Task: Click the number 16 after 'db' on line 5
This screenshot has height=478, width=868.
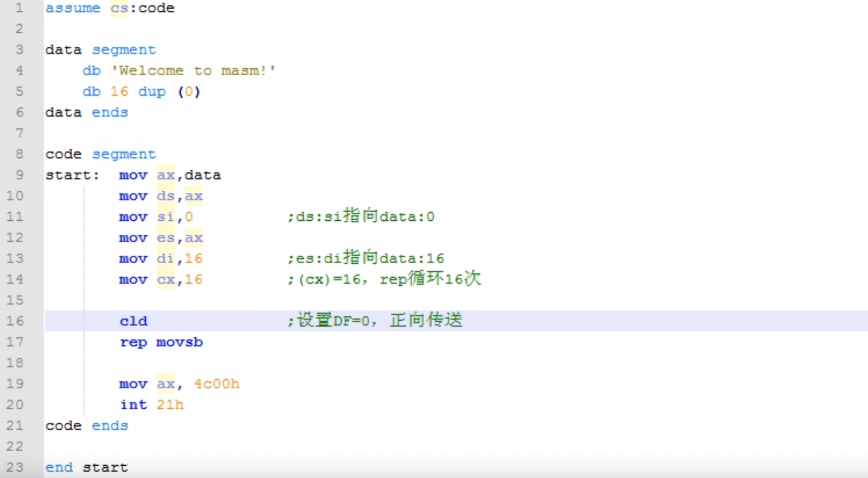Action: 119,91
